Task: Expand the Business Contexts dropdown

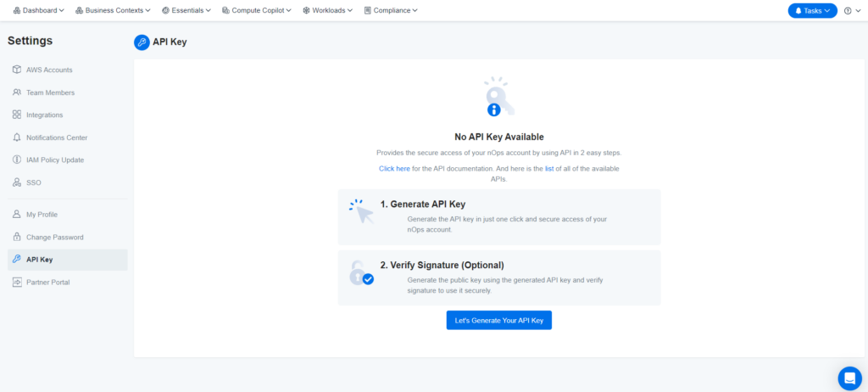Action: click(113, 10)
